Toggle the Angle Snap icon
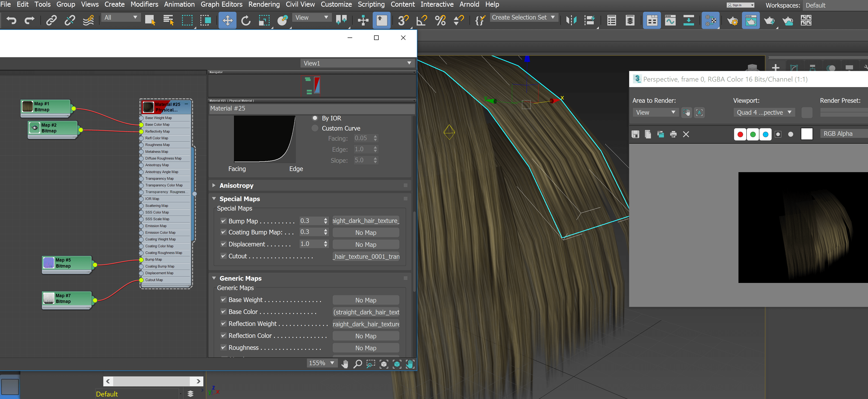The height and width of the screenshot is (399, 868). pyautogui.click(x=421, y=20)
